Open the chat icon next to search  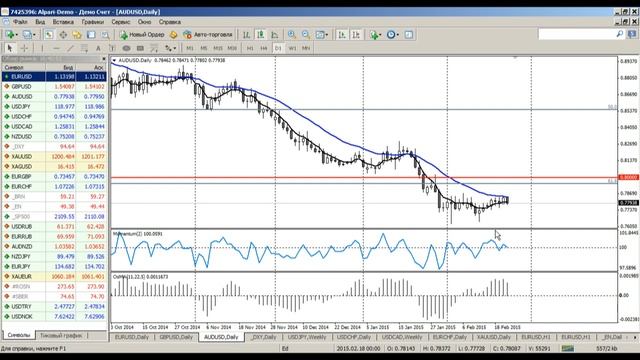[633, 34]
